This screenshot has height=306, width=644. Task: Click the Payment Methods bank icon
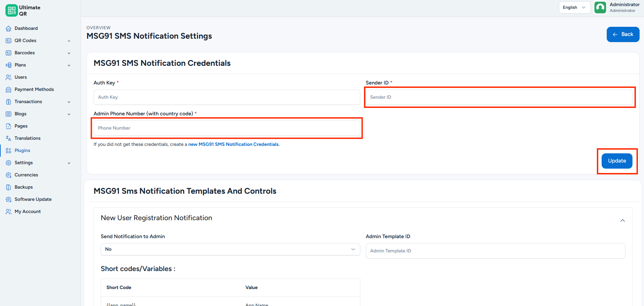pyautogui.click(x=8, y=90)
